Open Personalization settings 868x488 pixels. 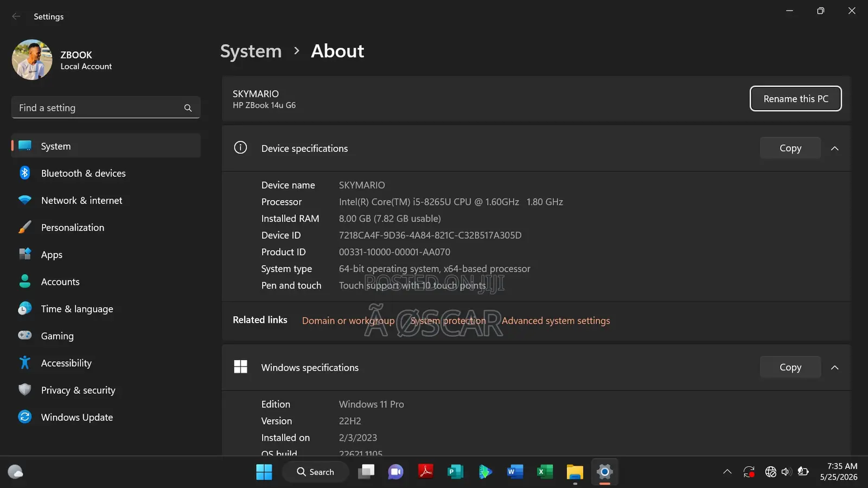[x=106, y=227]
